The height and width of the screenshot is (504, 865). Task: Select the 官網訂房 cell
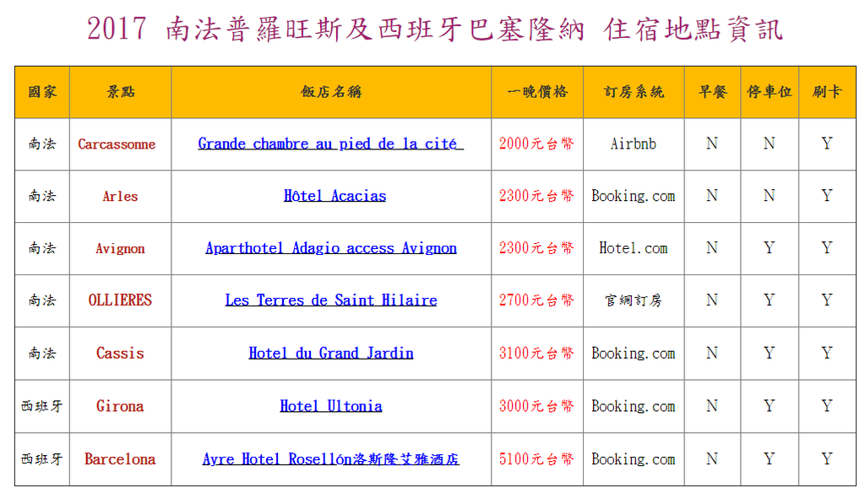634,301
